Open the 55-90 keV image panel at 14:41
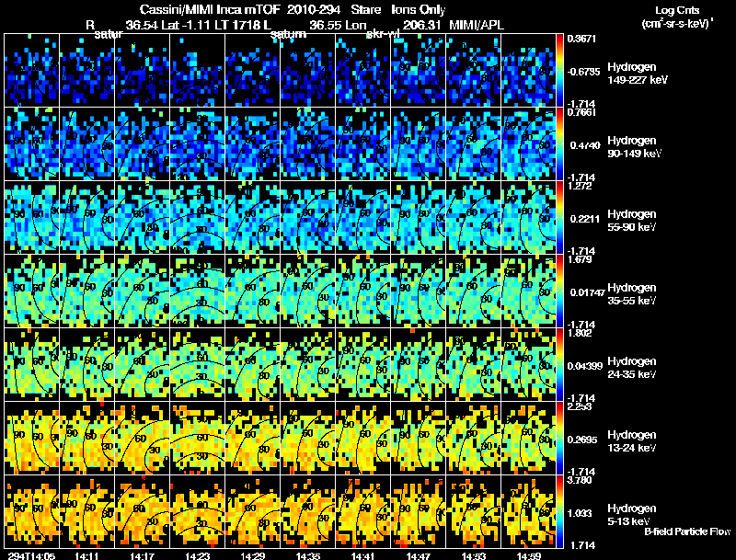Image resolution: width=736 pixels, height=560 pixels. [x=362, y=218]
